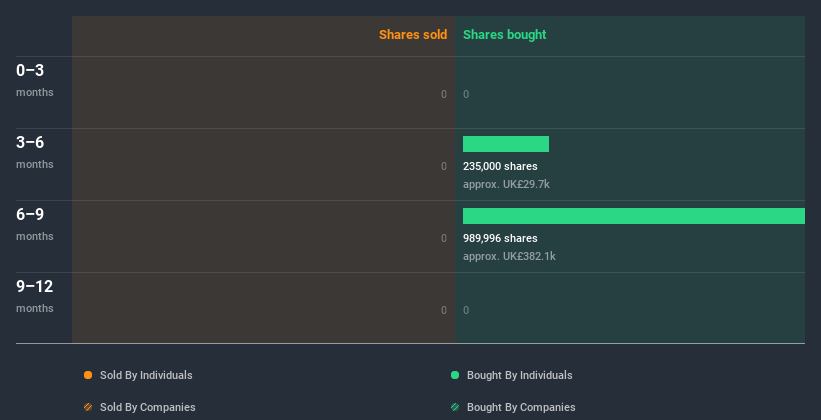Select the 6–9 months row label
The width and height of the screenshot is (821, 420).
[x=35, y=224]
